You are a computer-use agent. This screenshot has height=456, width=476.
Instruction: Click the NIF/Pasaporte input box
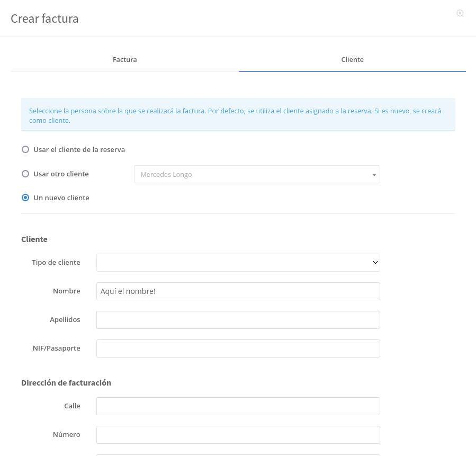(238, 348)
